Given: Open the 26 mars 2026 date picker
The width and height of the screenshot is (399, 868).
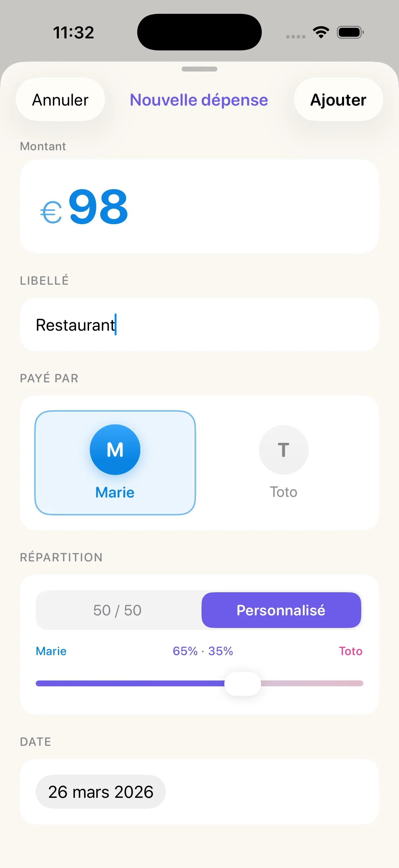Looking at the screenshot, I should point(101,792).
